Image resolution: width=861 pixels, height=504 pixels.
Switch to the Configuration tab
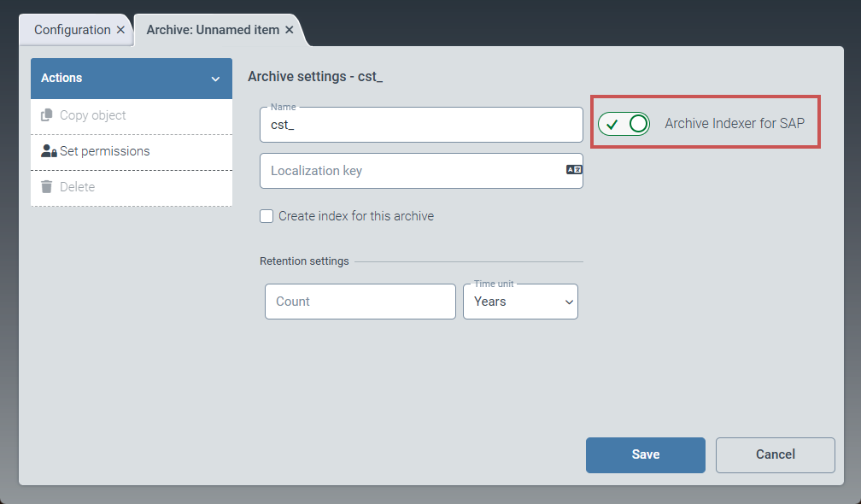pos(72,30)
